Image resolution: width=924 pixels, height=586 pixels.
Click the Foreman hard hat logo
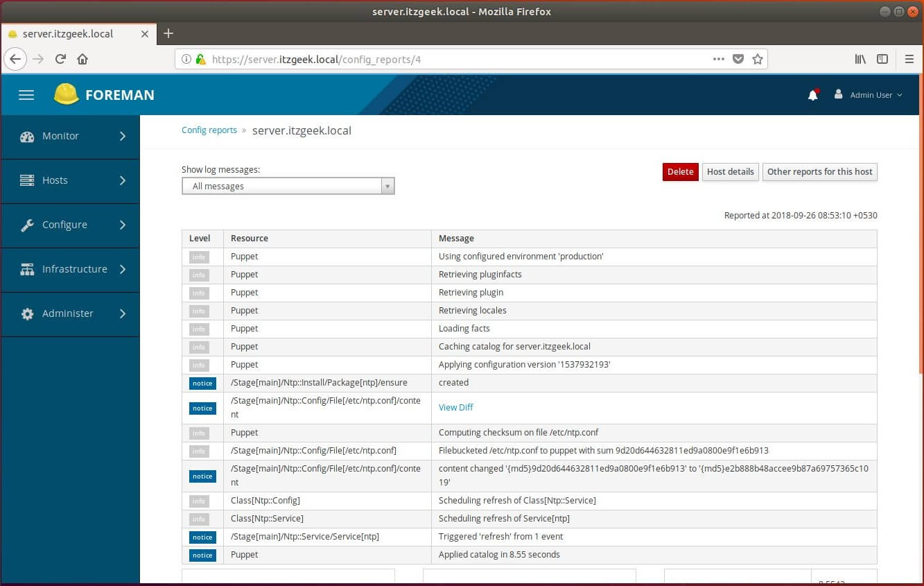(67, 94)
